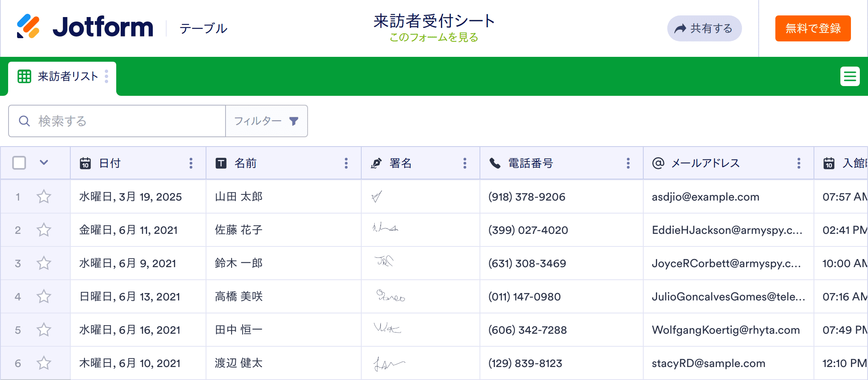The width and height of the screenshot is (868, 380).
Task: Open 日付 column options menu
Action: point(191,163)
